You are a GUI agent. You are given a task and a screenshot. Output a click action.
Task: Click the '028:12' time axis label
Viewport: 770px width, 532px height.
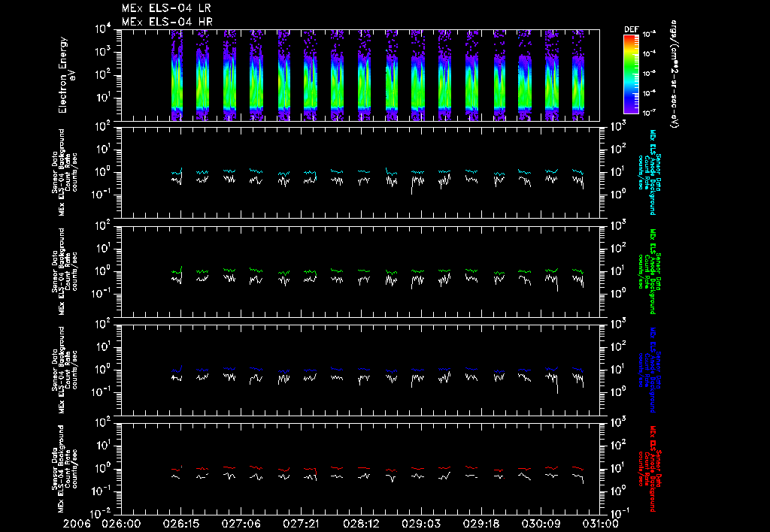pyautogui.click(x=360, y=524)
